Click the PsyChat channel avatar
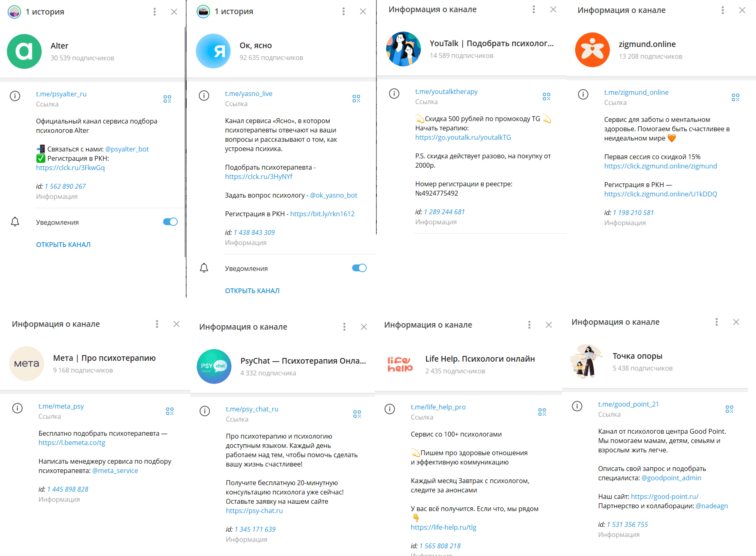Screen dimensions: 756x556 214,366
